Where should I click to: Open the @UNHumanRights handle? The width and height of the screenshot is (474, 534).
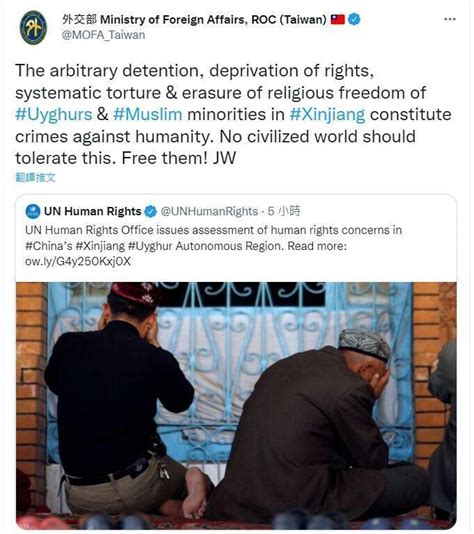pyautogui.click(x=209, y=211)
